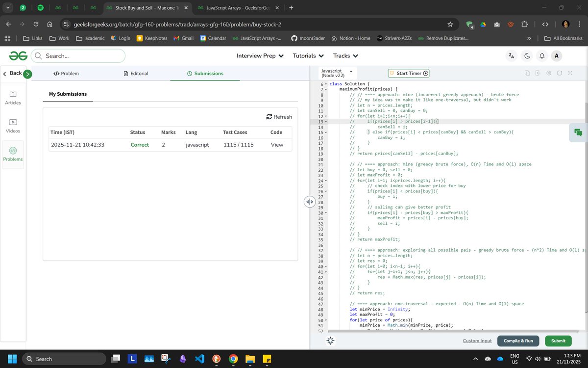Click the 1115 / 1115 test cases cell

pos(239,145)
